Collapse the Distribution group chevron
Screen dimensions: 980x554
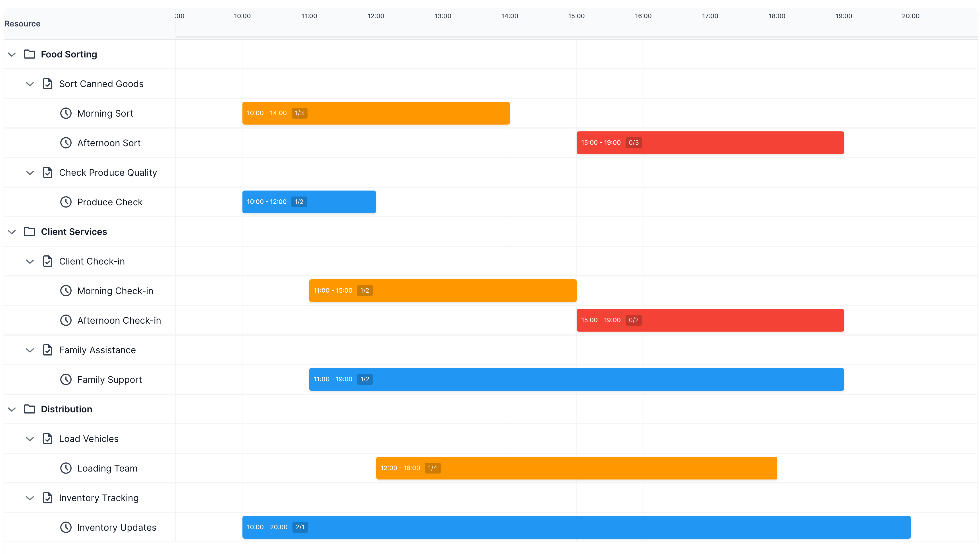click(12, 409)
